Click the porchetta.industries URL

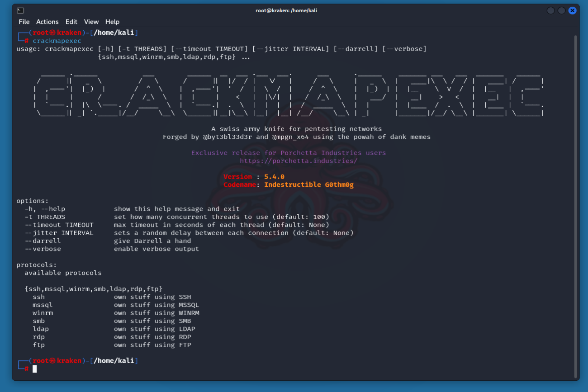point(299,161)
